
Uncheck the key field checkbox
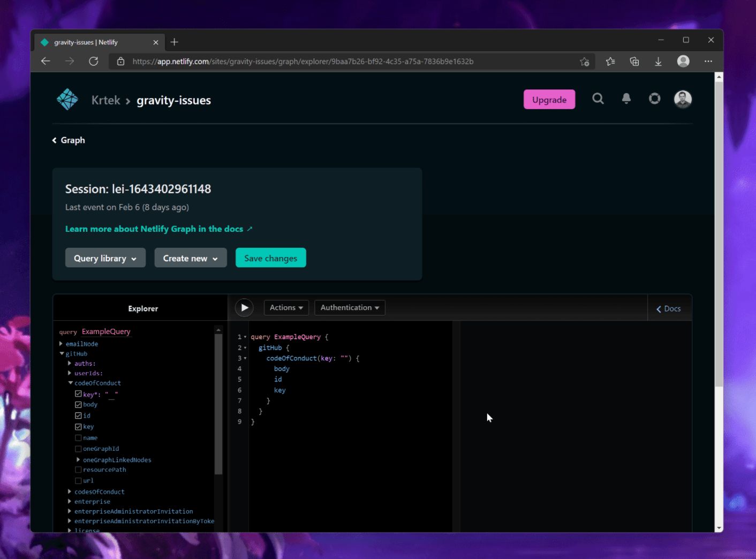click(x=78, y=427)
